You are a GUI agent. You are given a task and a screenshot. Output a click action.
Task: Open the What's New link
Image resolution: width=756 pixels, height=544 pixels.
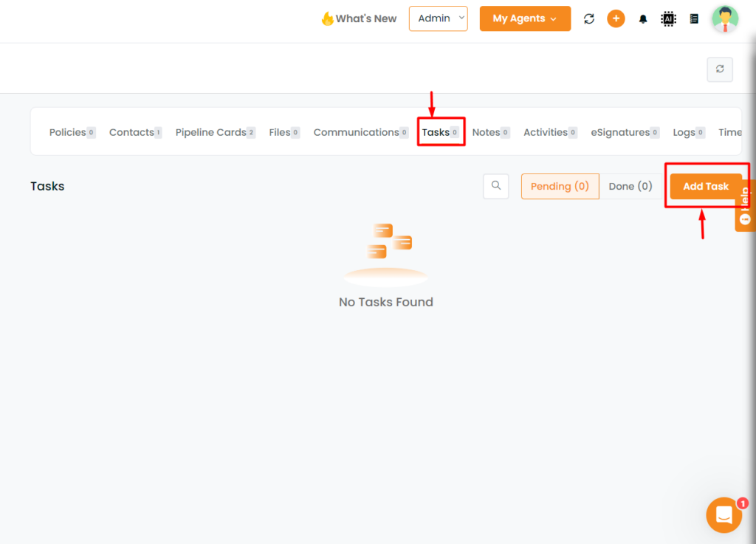pyautogui.click(x=366, y=18)
